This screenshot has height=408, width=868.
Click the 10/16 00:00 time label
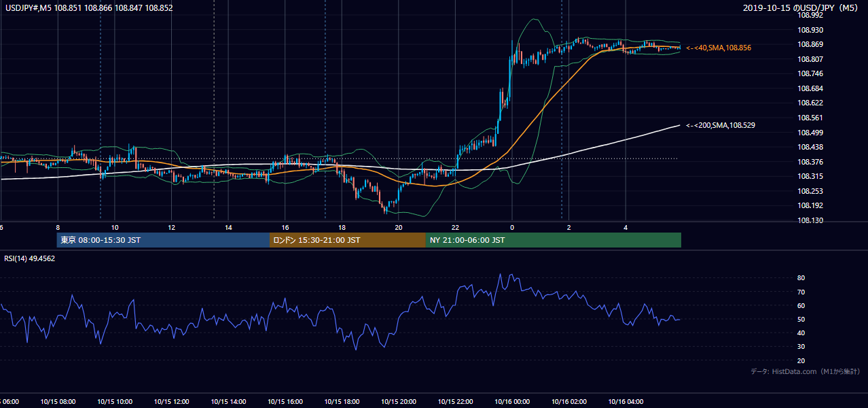pos(512,401)
